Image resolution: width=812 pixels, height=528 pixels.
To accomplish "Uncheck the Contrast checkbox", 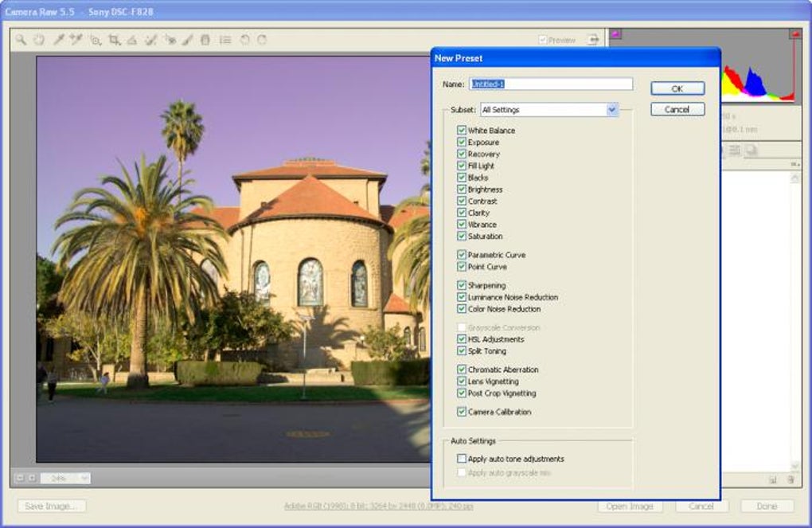I will (x=462, y=201).
